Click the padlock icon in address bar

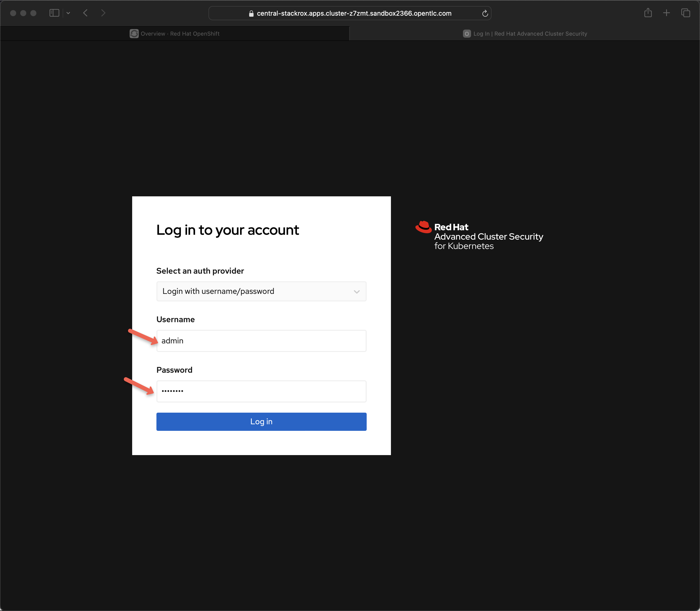251,14
